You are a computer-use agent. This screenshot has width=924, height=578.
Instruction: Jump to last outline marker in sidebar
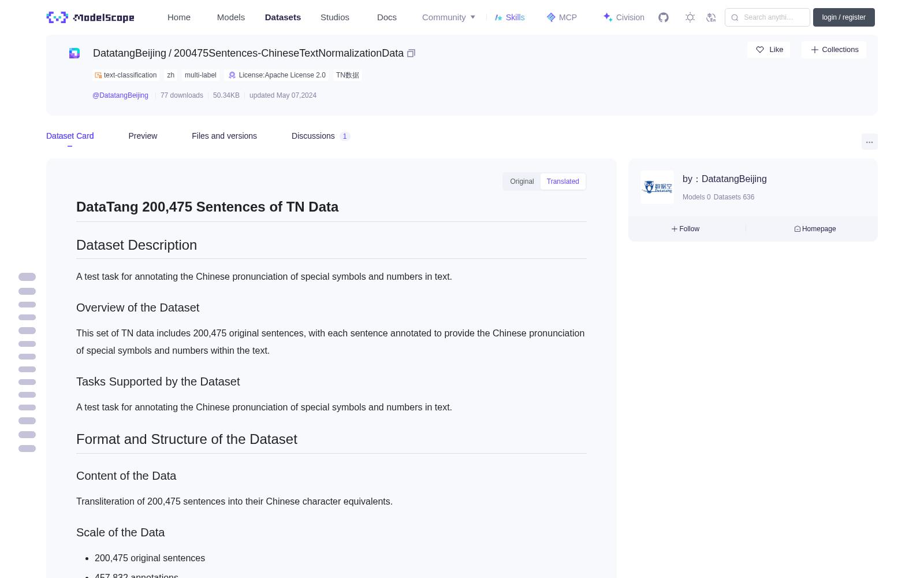pos(27,449)
